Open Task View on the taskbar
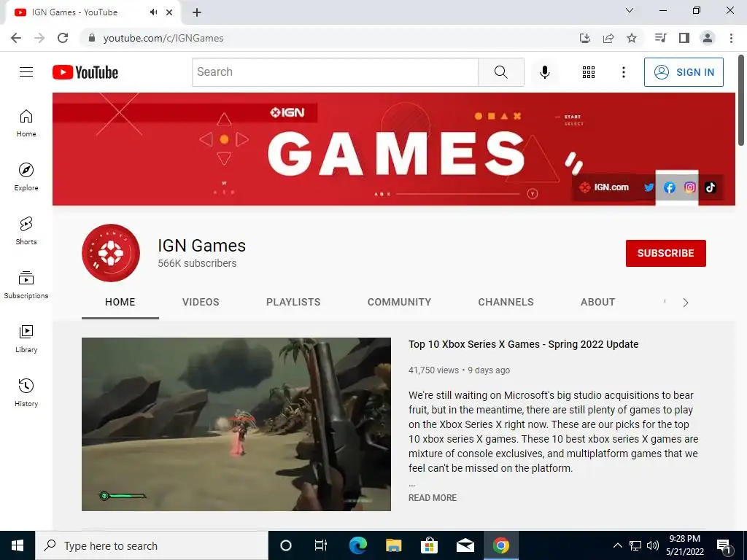The width and height of the screenshot is (747, 560). coord(321,545)
